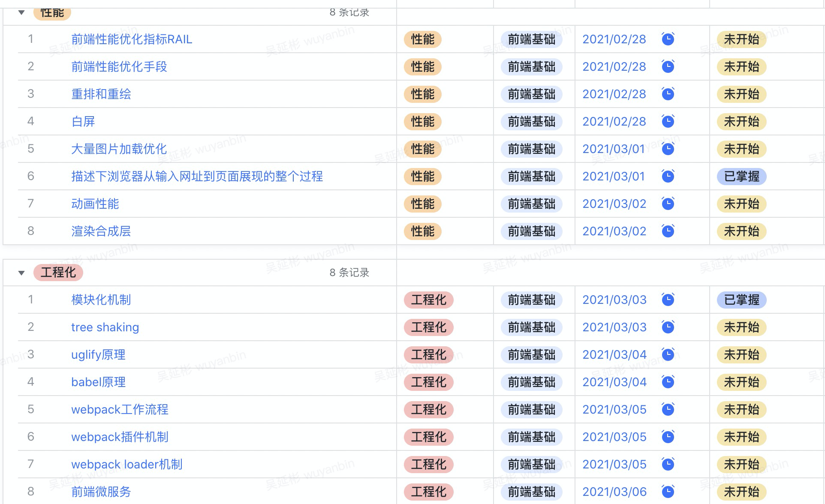This screenshot has width=825, height=504.
Task: Click clock icon next to 动画性能 date
Action: click(x=668, y=204)
